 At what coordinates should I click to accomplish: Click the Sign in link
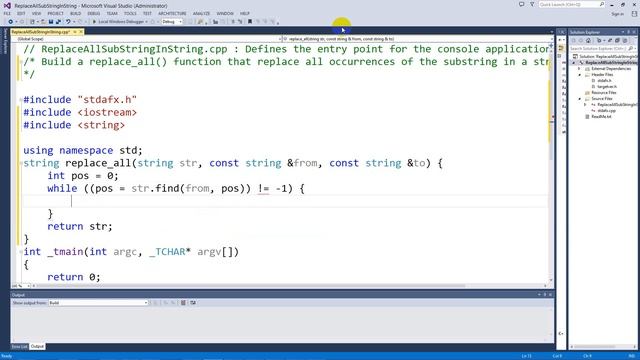tap(618, 14)
